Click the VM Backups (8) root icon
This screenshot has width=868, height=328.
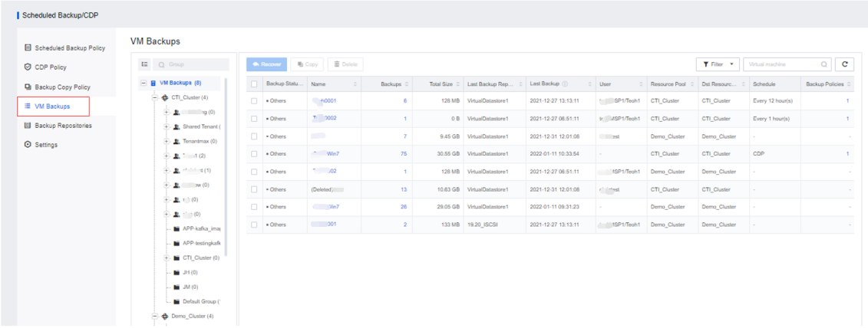tap(153, 83)
